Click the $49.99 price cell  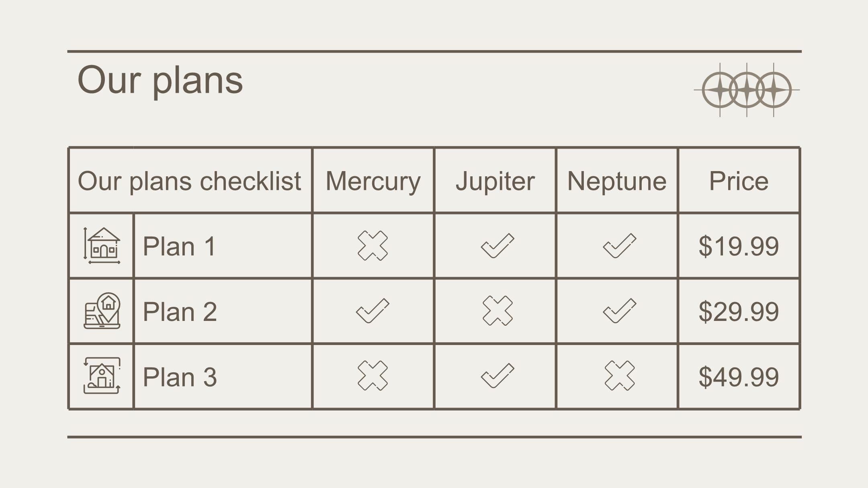coord(739,376)
